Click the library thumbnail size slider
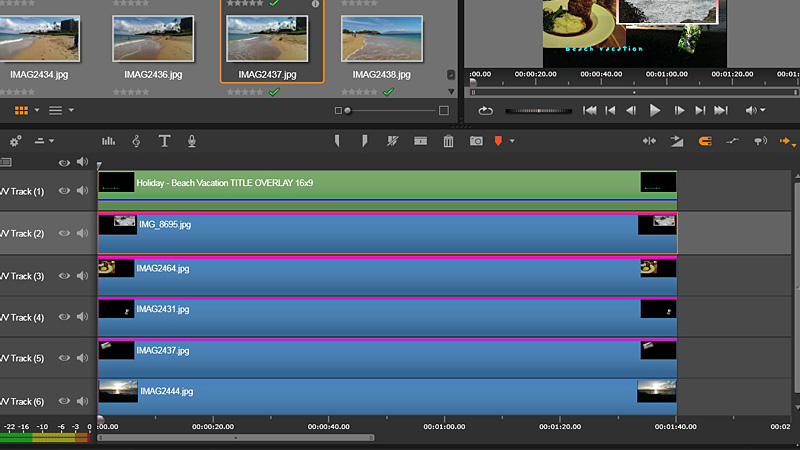Screen dimensions: 800x450 [x=390, y=110]
